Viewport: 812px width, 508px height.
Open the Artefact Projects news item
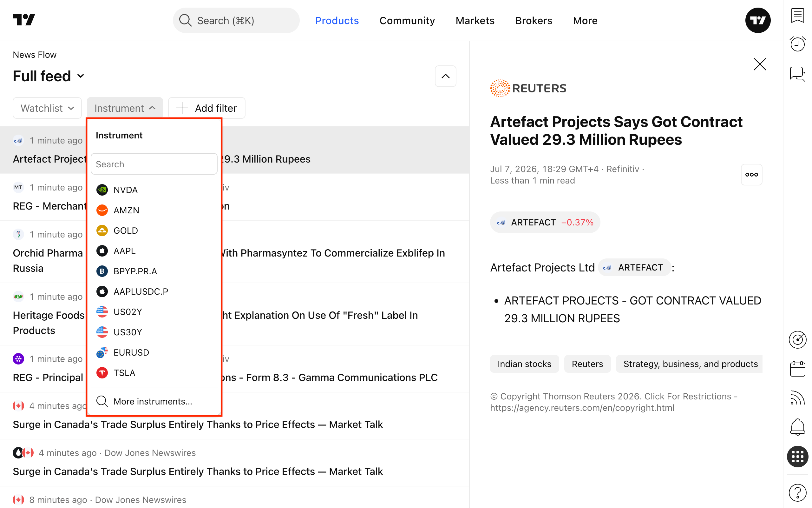234,150
